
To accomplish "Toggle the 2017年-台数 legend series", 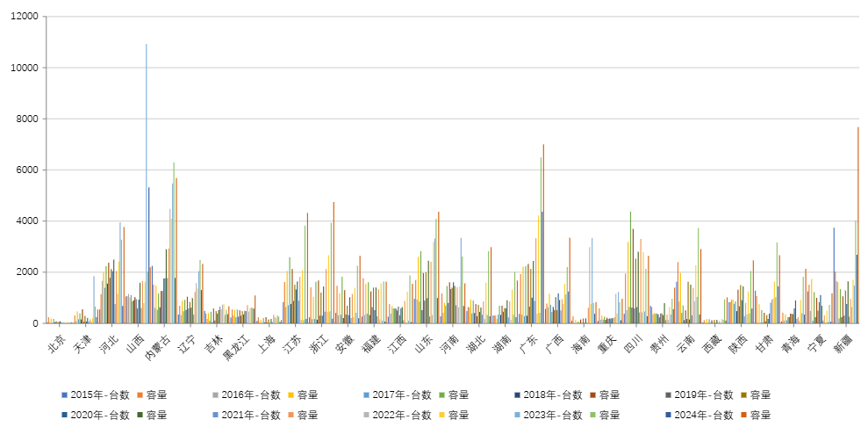I will 407,395.
